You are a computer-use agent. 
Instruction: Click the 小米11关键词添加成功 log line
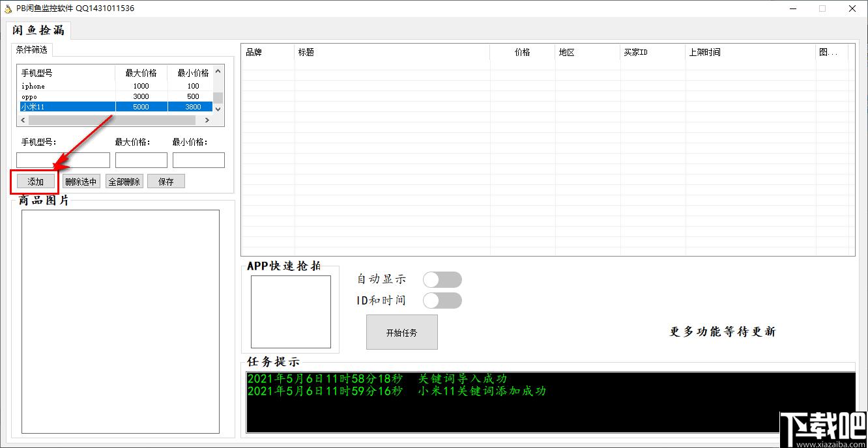click(397, 391)
